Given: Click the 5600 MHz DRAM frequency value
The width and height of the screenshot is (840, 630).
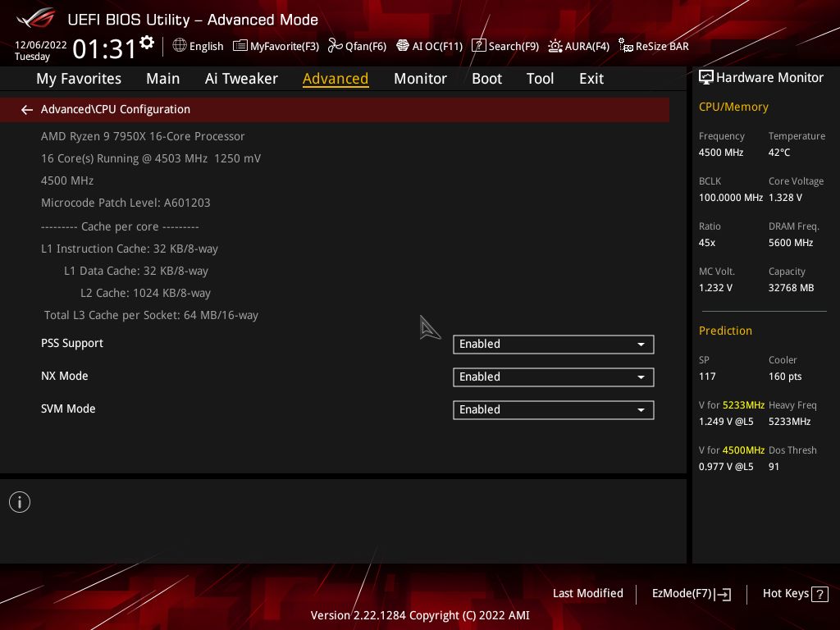Looking at the screenshot, I should click(791, 243).
